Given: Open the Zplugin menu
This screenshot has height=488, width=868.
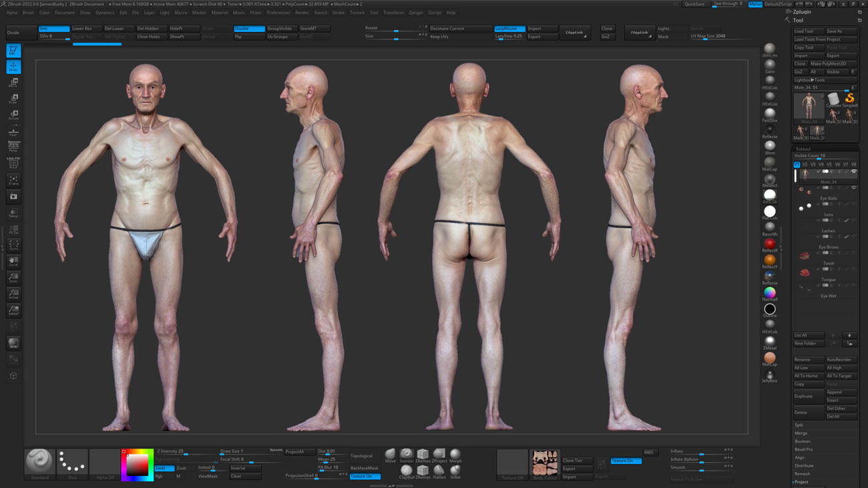Looking at the screenshot, I should tap(416, 12).
